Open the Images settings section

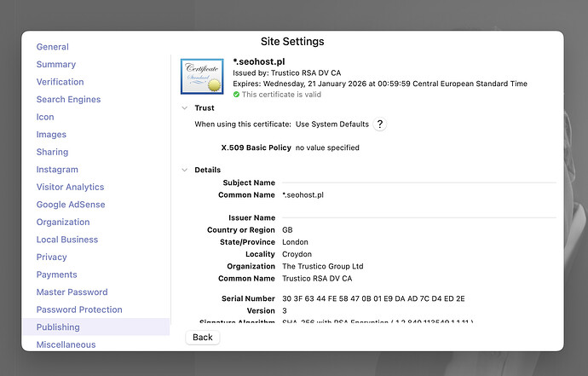(51, 135)
